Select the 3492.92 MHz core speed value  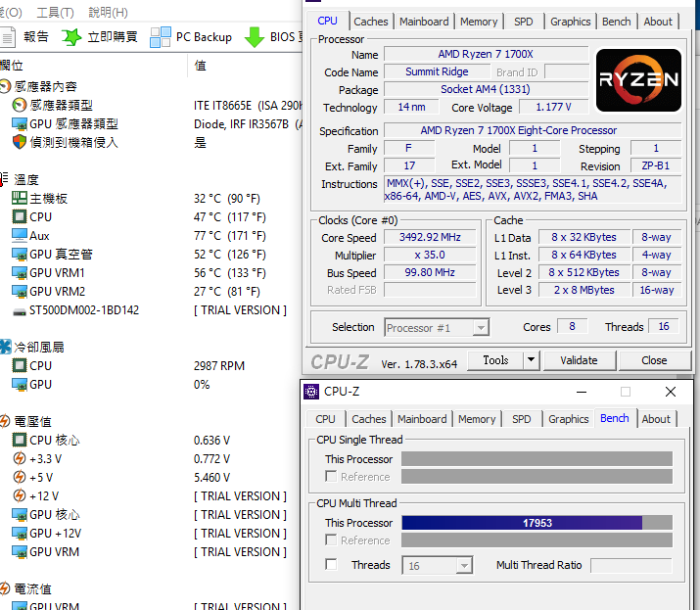(430, 237)
